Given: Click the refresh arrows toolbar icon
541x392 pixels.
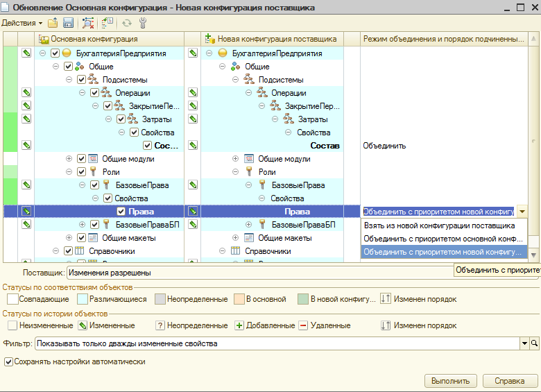Looking at the screenshot, I should click(127, 23).
